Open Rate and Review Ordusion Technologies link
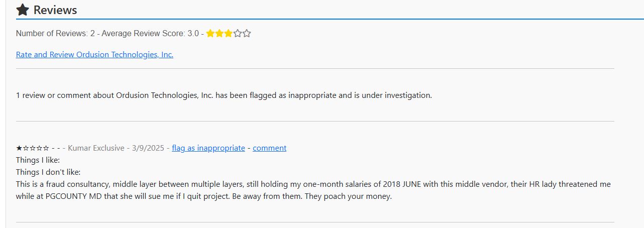The image size is (644, 228). click(94, 54)
